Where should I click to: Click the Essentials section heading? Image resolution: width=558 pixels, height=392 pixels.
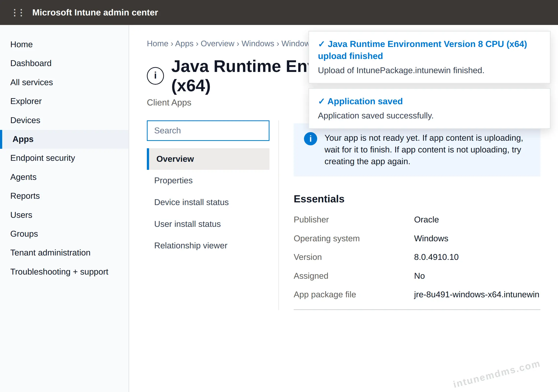coord(319,199)
